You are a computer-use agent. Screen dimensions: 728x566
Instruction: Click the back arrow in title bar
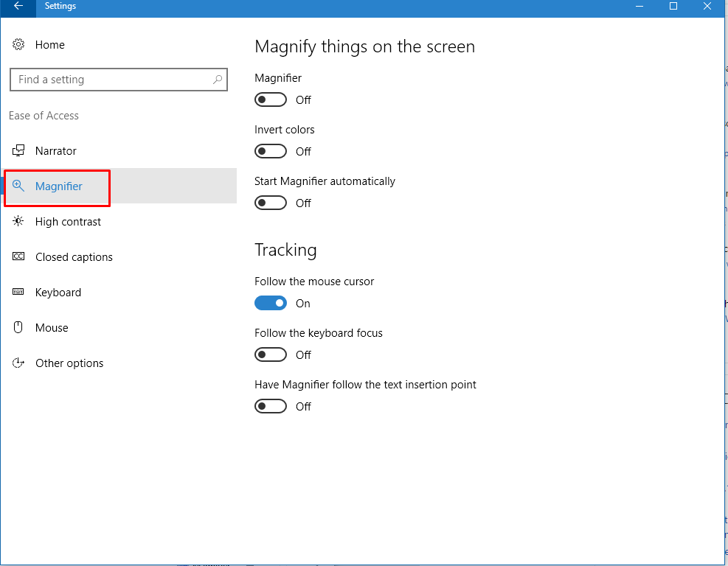[x=18, y=6]
